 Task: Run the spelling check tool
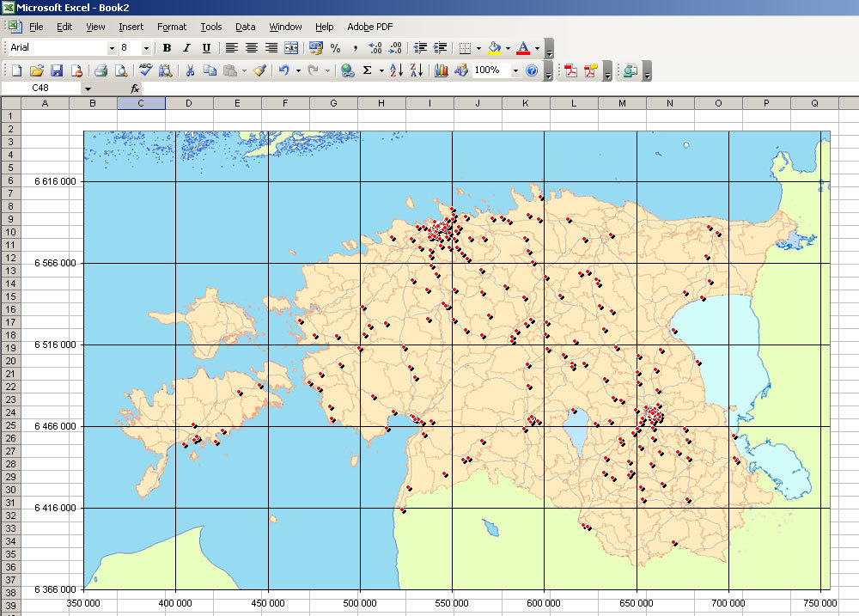point(145,71)
